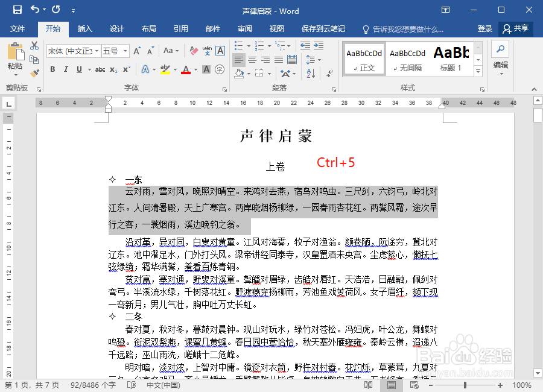The width and height of the screenshot is (543, 392).
Task: Justify the paragraph text
Action: 279,60
